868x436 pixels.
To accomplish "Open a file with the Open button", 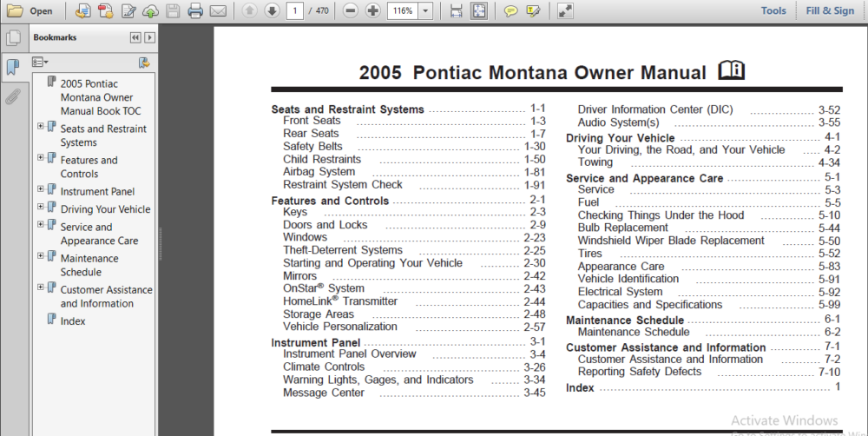I will click(30, 10).
